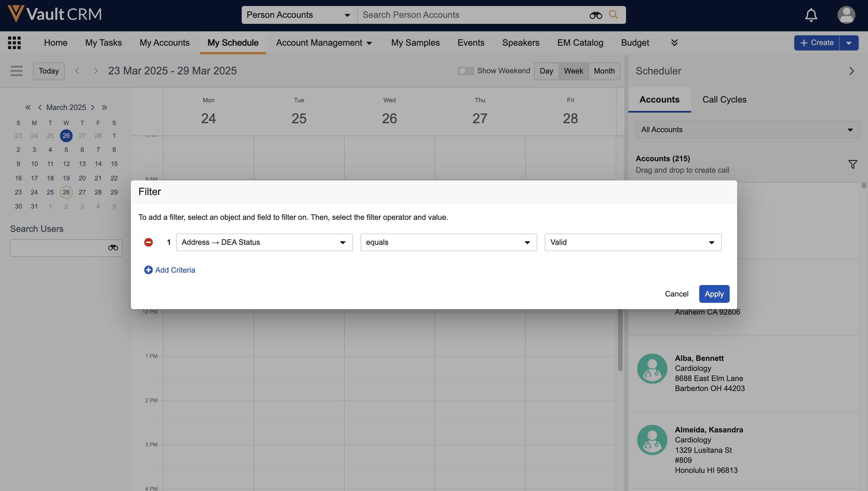
Task: Switch calendar to Day view
Action: (x=546, y=71)
